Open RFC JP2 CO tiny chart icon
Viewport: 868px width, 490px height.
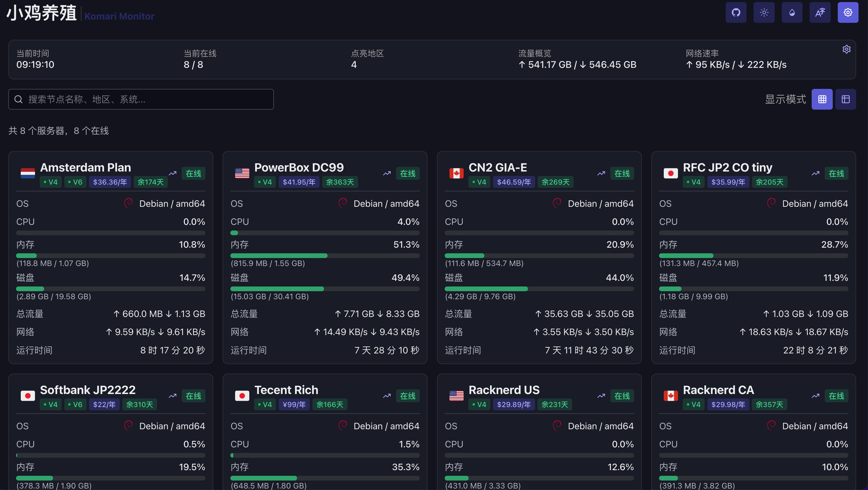(x=816, y=173)
